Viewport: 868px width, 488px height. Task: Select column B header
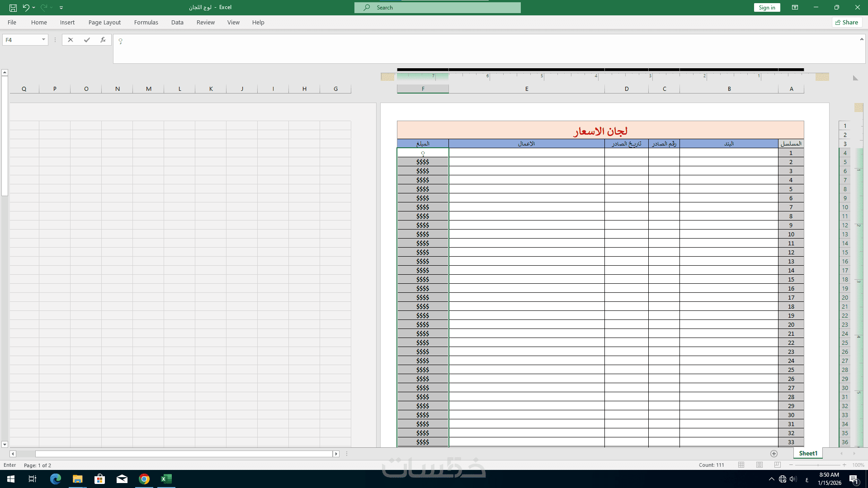pyautogui.click(x=729, y=89)
